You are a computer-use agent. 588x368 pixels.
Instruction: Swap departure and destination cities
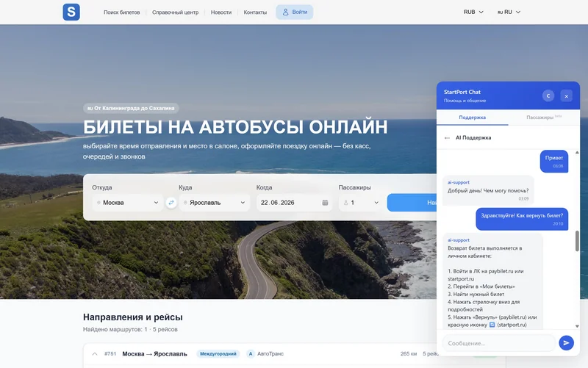coord(171,203)
